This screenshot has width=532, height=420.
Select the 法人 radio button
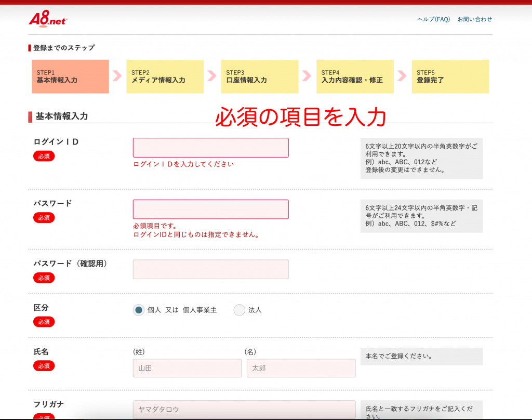[x=239, y=310]
